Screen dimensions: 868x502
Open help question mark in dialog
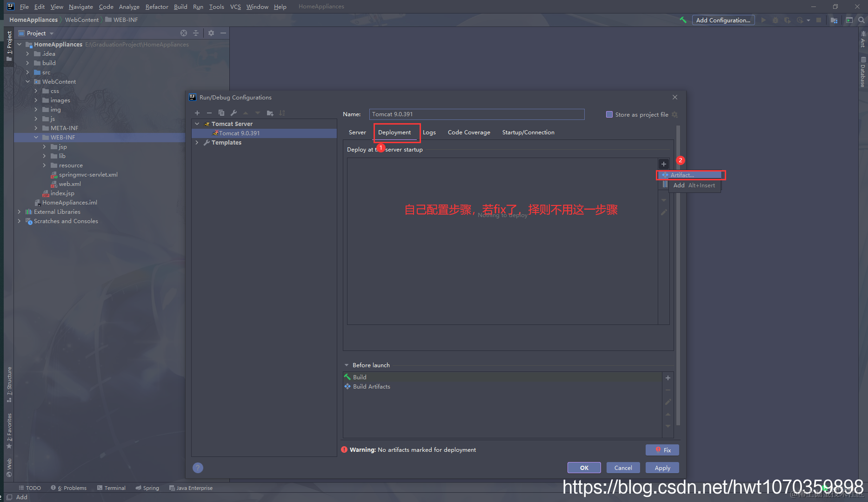click(x=198, y=468)
